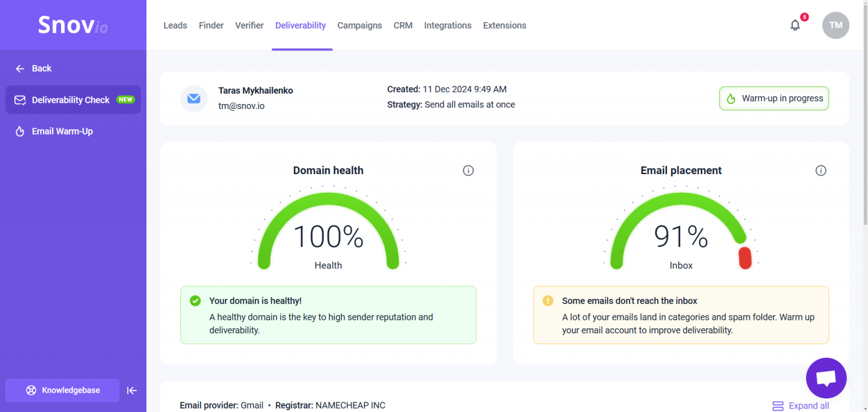Switch to the Leads tab
This screenshot has height=412, width=868.
[175, 25]
